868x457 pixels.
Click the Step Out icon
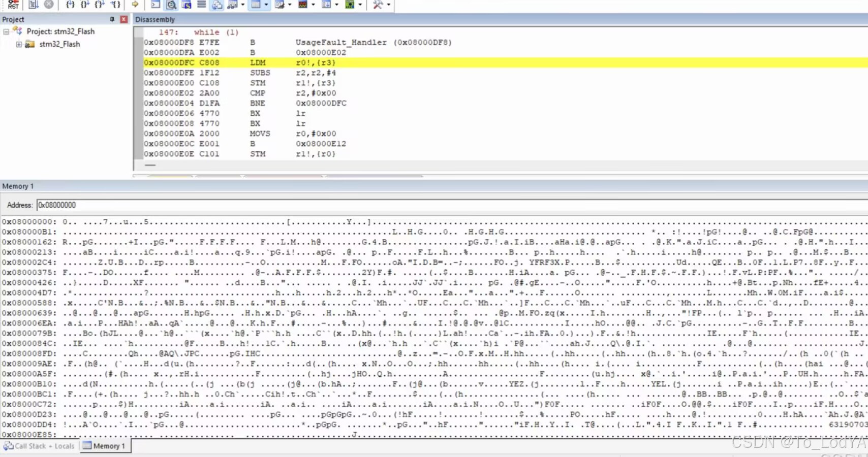(100, 5)
